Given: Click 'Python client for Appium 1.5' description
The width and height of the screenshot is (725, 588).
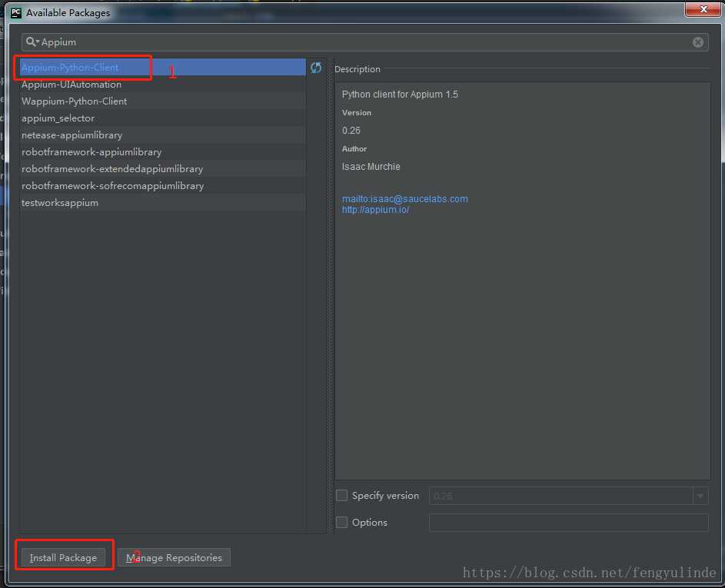Looking at the screenshot, I should coord(400,95).
